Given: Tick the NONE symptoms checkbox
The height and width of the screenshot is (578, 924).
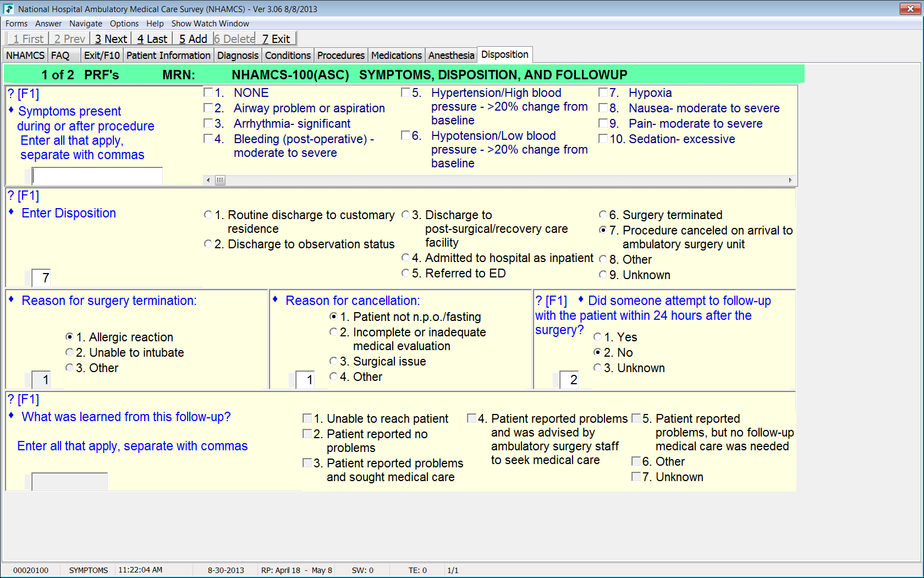Looking at the screenshot, I should pyautogui.click(x=208, y=92).
